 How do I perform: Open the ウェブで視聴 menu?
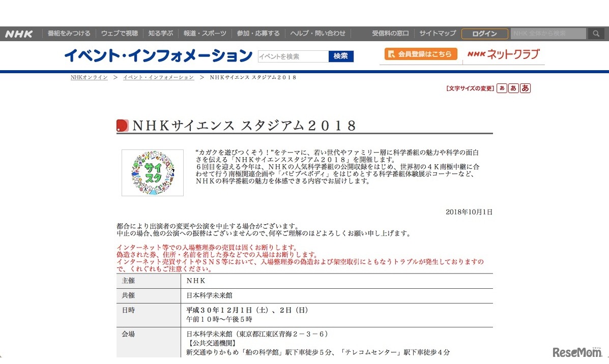tap(120, 34)
